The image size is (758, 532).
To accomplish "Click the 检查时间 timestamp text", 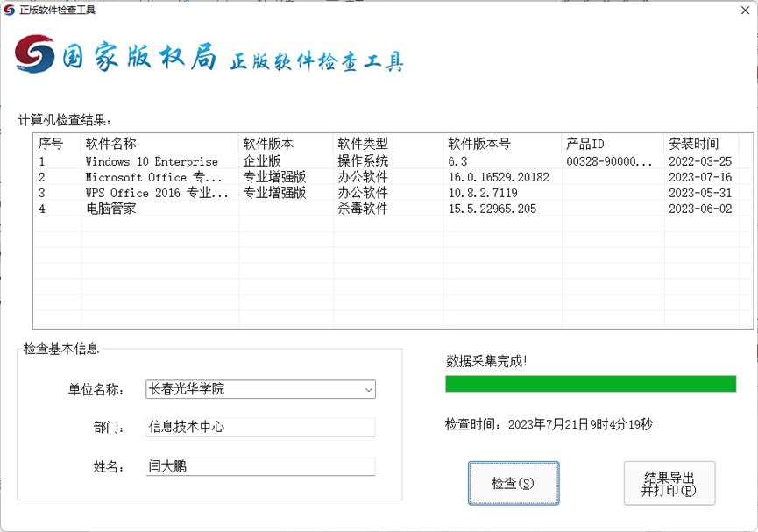I will (549, 424).
